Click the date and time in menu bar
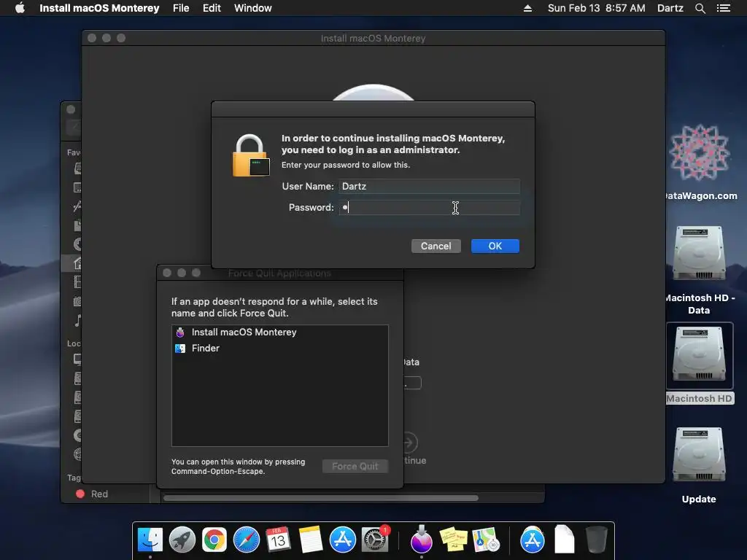 pos(597,8)
